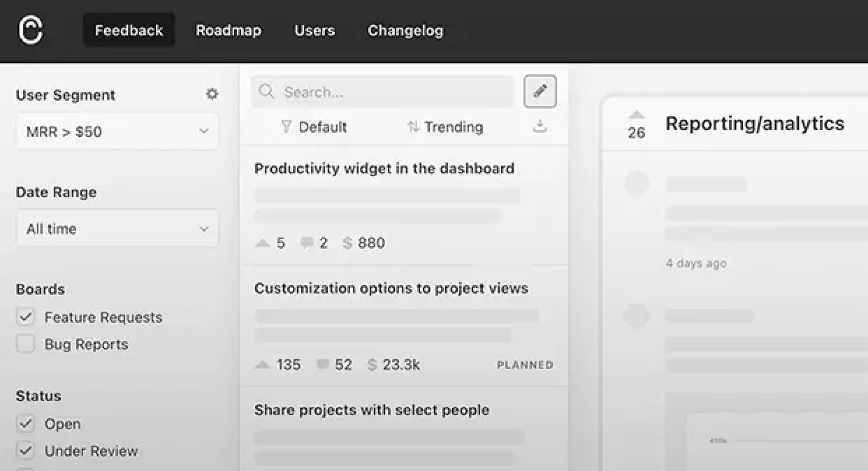The image size is (868, 471).
Task: Switch to the Roadmap tab
Action: [x=228, y=31]
